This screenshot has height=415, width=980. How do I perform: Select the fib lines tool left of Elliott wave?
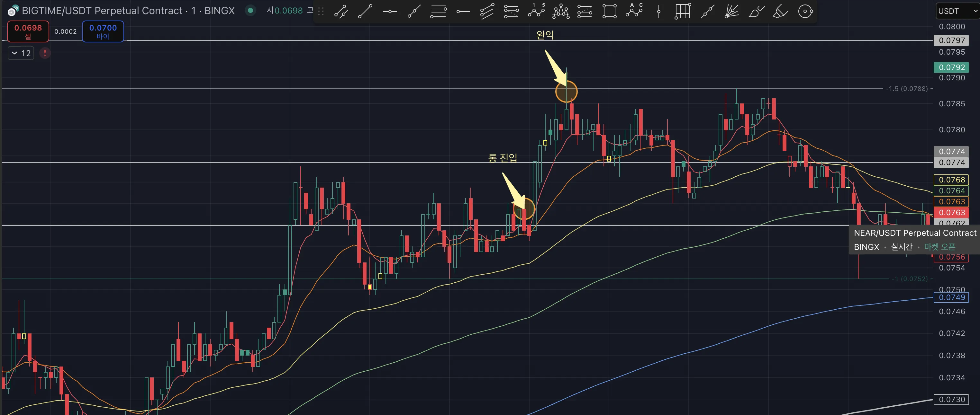click(511, 11)
